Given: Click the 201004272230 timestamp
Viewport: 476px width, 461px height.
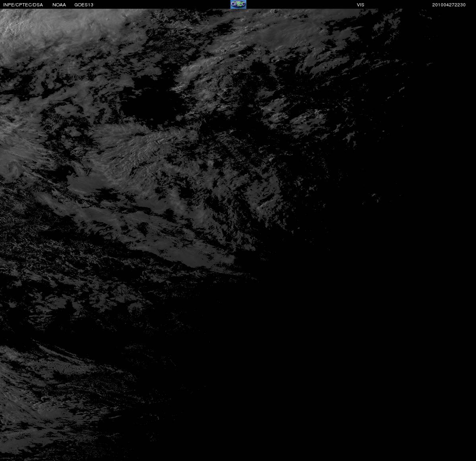Looking at the screenshot, I should (x=449, y=5).
